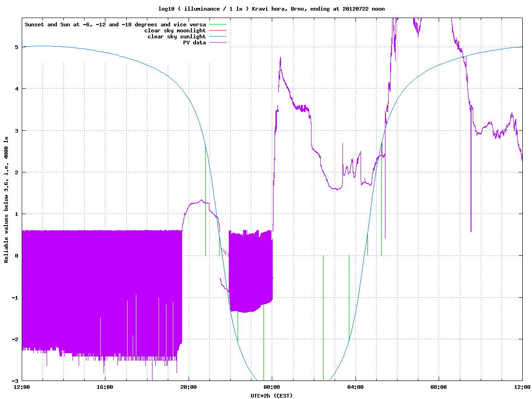Click the y-axis tick label -1
The image size is (532, 399).
click(x=15, y=298)
